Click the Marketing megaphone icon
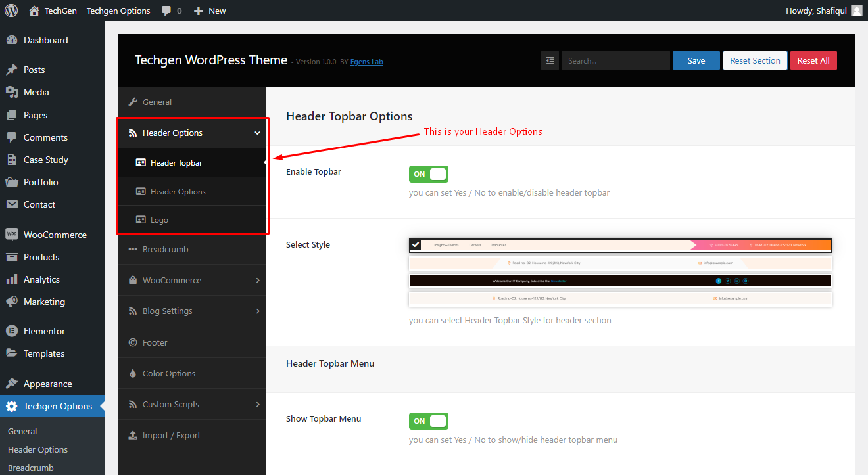Image resolution: width=868 pixels, height=475 pixels. click(x=11, y=302)
